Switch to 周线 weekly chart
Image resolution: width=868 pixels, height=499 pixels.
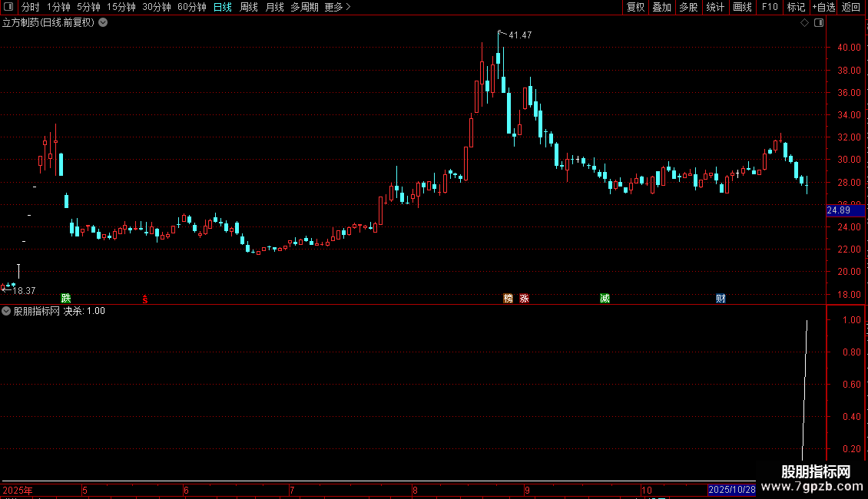pos(249,7)
